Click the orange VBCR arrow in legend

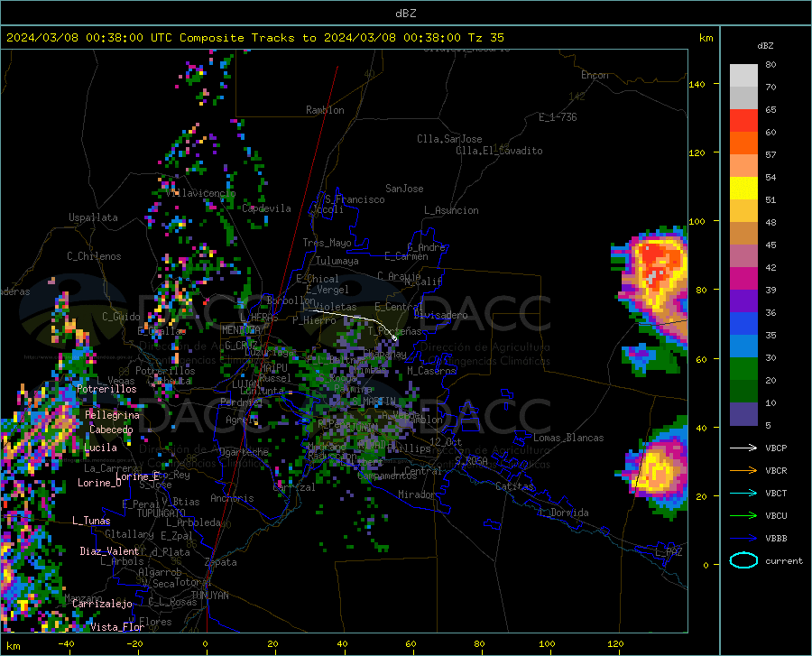pyautogui.click(x=743, y=470)
